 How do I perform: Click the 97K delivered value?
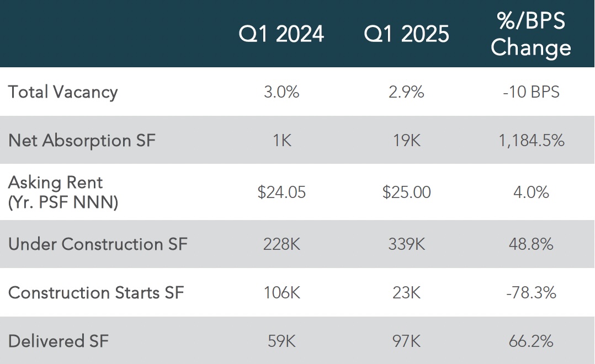[x=406, y=341]
